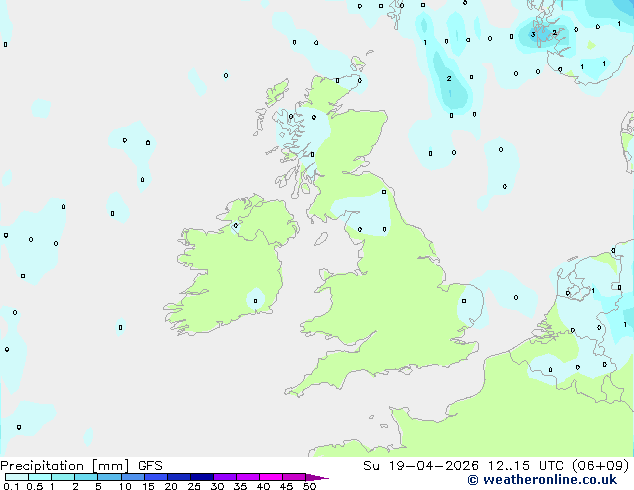Choose the 20–25 mm legend color swatch
Image resolution: width=634 pixels, height=490 pixels.
pos(179,477)
